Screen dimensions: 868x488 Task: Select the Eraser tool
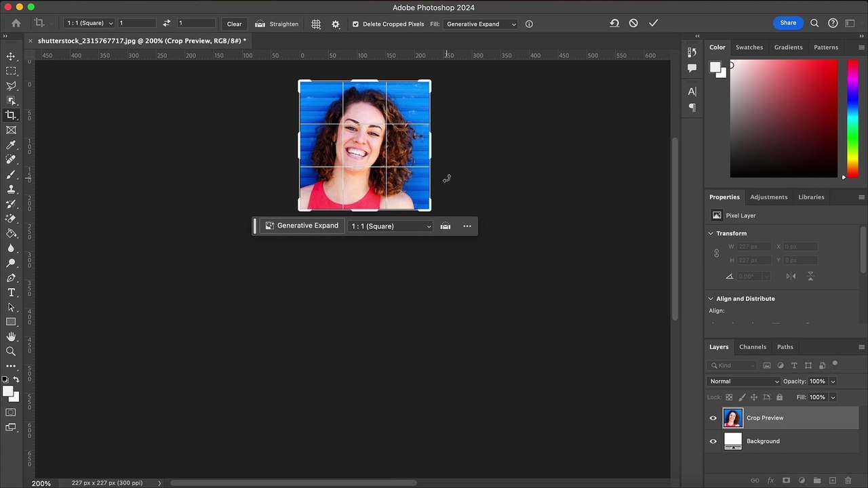[x=11, y=219]
